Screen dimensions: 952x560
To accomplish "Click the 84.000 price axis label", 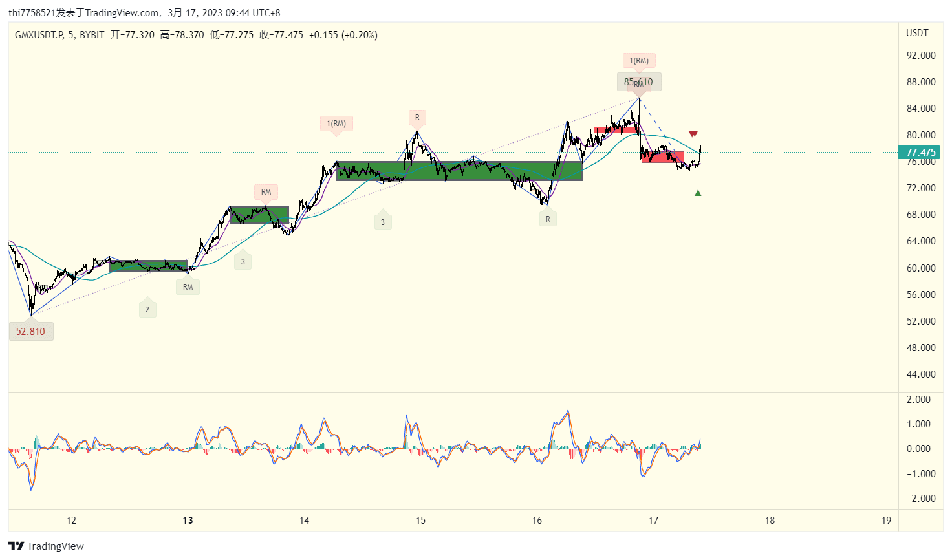I will pyautogui.click(x=921, y=109).
